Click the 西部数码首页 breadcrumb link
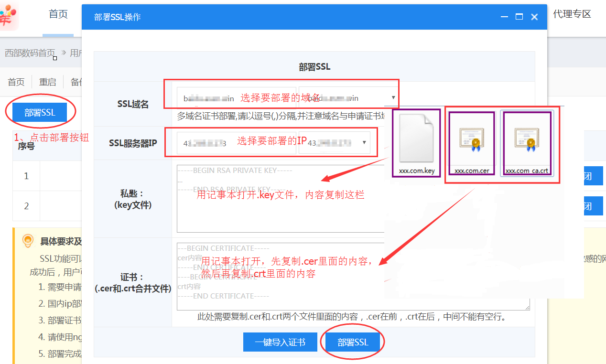The height and width of the screenshot is (364, 606). (30, 53)
